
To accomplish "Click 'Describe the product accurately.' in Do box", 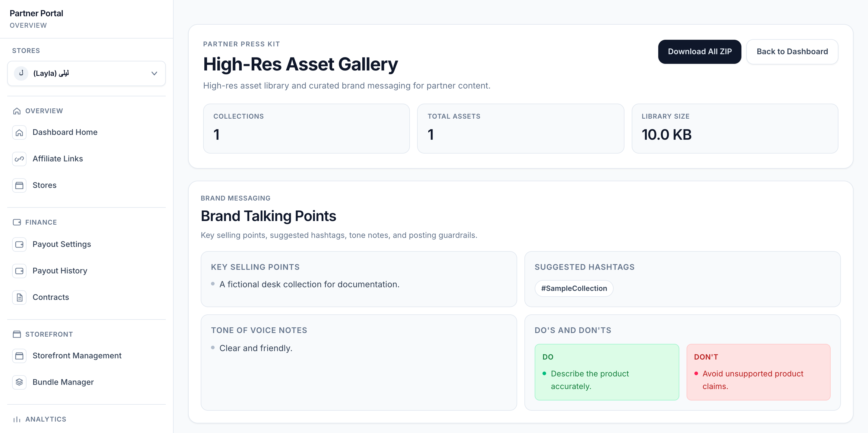I will click(590, 380).
